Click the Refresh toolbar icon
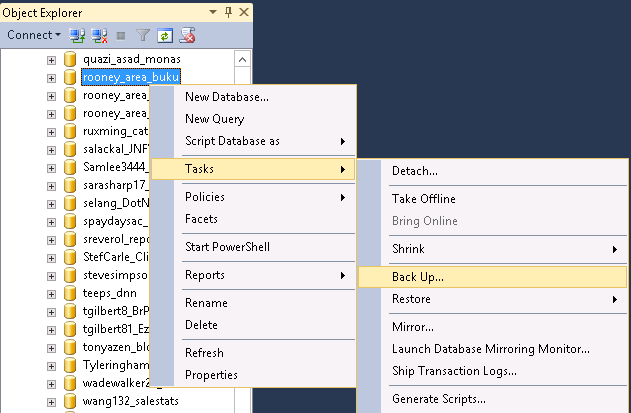631x413 pixels. pyautogui.click(x=165, y=35)
